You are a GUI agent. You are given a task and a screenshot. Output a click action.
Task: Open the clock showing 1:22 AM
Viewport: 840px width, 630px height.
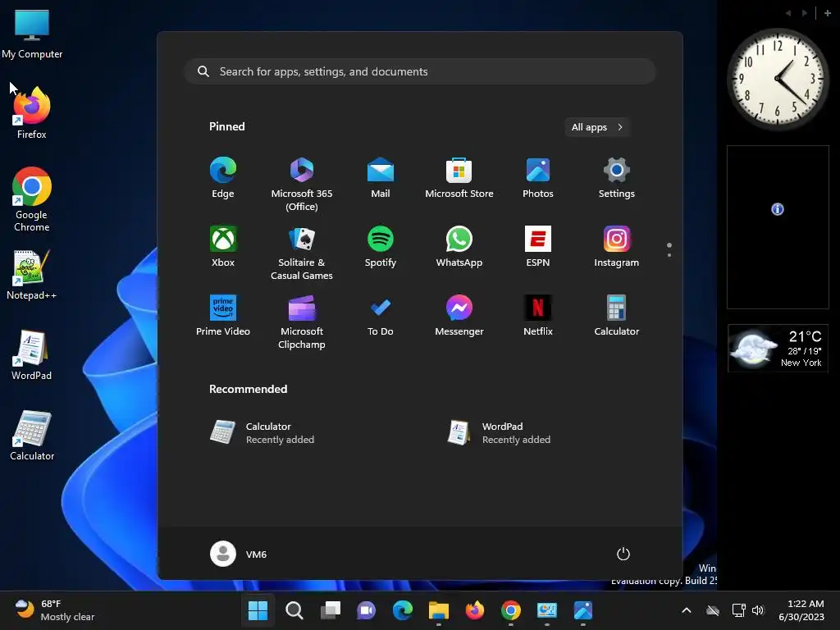801,610
